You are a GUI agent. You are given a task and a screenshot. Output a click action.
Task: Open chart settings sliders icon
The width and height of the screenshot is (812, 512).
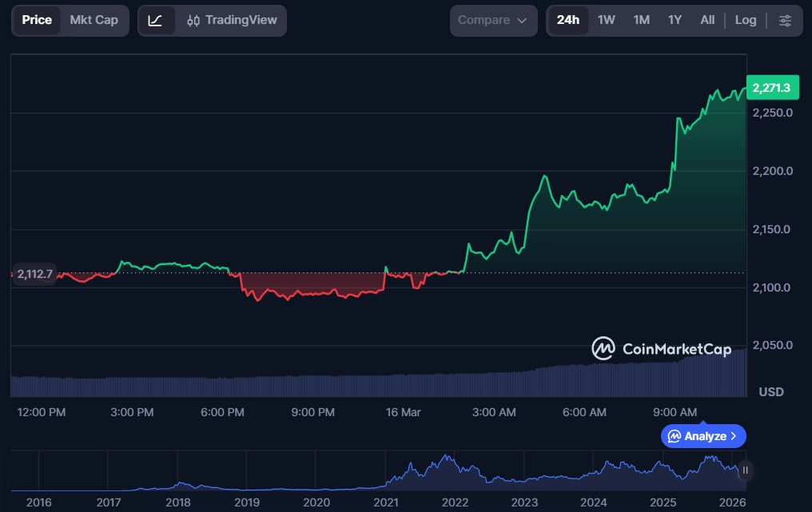pos(786,20)
